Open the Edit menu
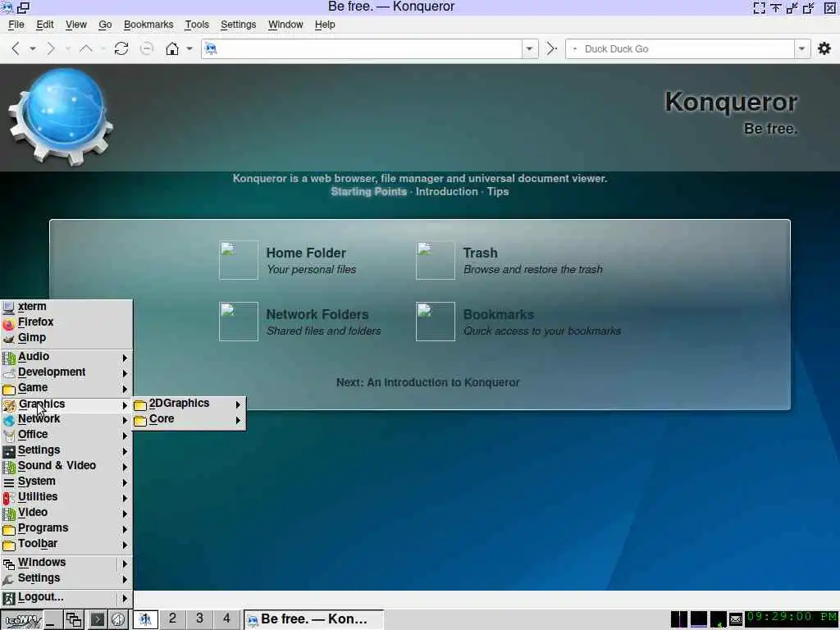Screen dimensions: 840x630 pos(44,25)
